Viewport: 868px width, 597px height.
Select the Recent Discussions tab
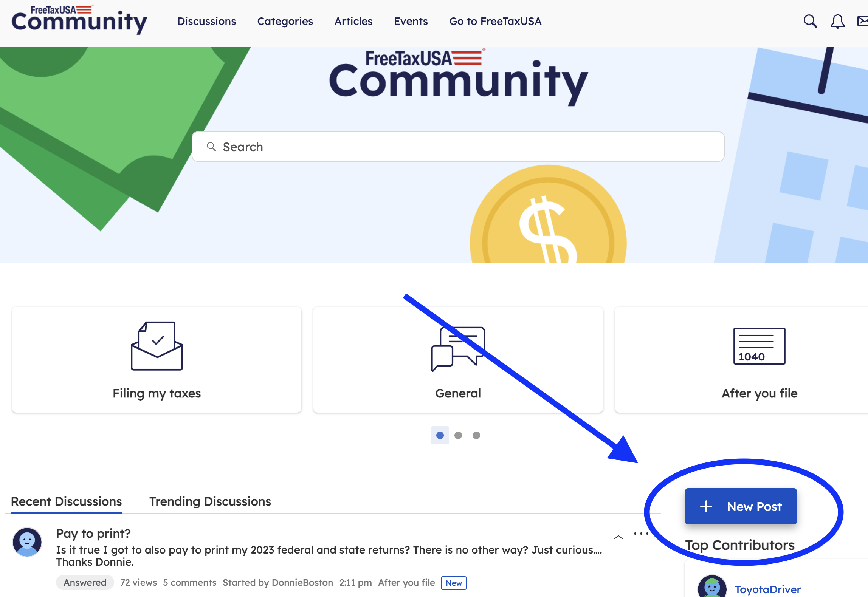click(66, 501)
